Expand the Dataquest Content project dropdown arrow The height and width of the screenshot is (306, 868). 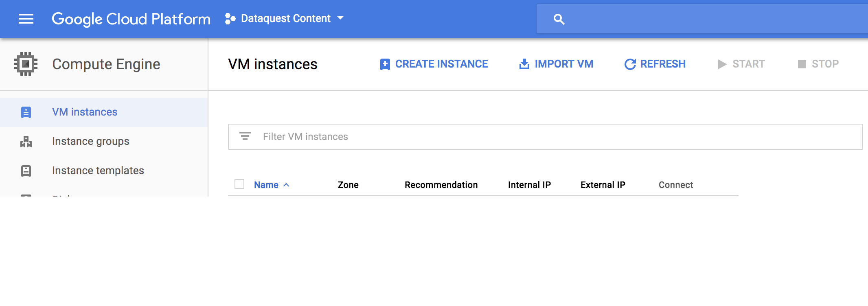(341, 18)
